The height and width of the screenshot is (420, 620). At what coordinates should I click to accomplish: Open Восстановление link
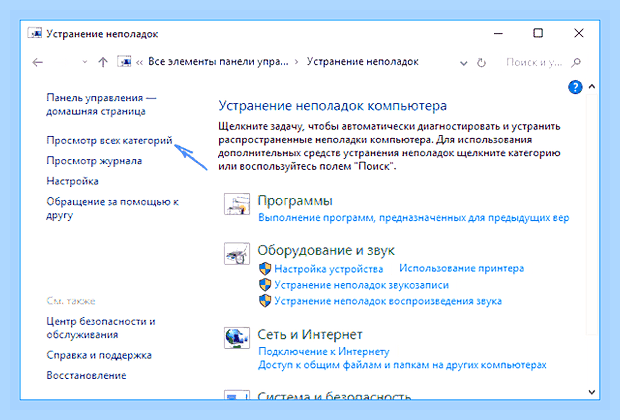[x=86, y=375]
